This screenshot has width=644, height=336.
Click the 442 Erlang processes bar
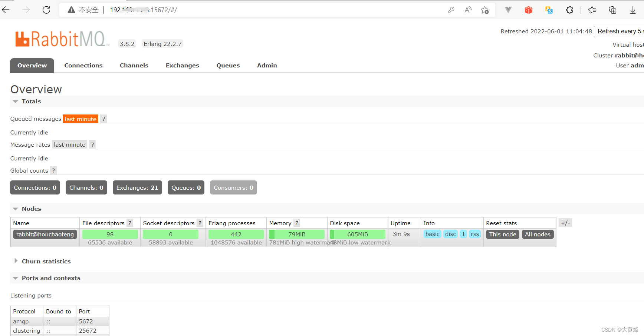click(236, 234)
